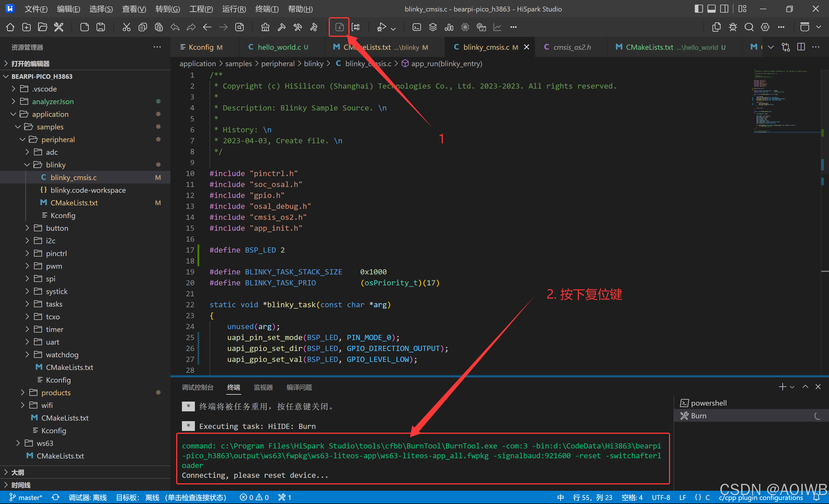The width and height of the screenshot is (829, 504).
Task: Click the chip debug icon
Action: (x=465, y=27)
